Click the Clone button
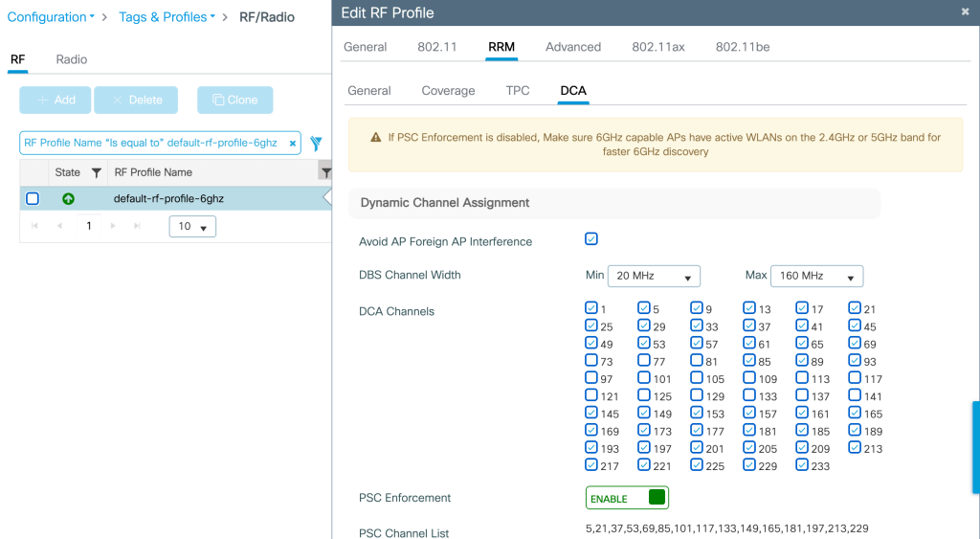The width and height of the screenshot is (980, 539). click(x=234, y=100)
